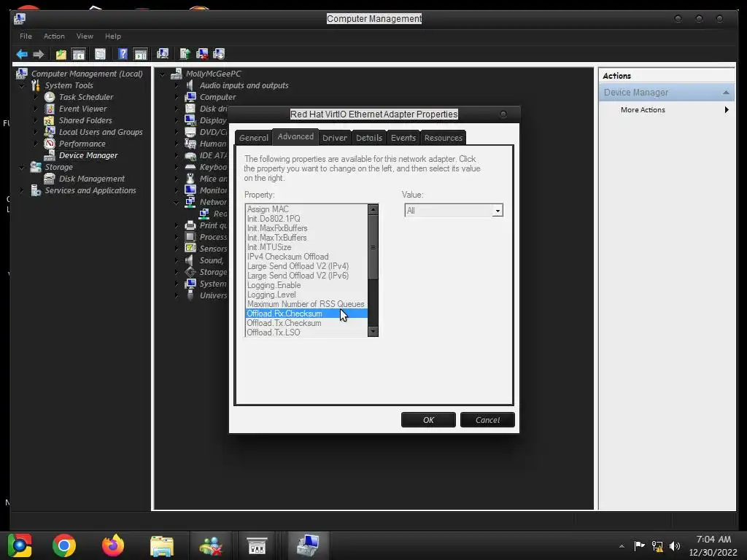The height and width of the screenshot is (560, 747).
Task: Open Google Chrome from taskbar
Action: pos(64,545)
